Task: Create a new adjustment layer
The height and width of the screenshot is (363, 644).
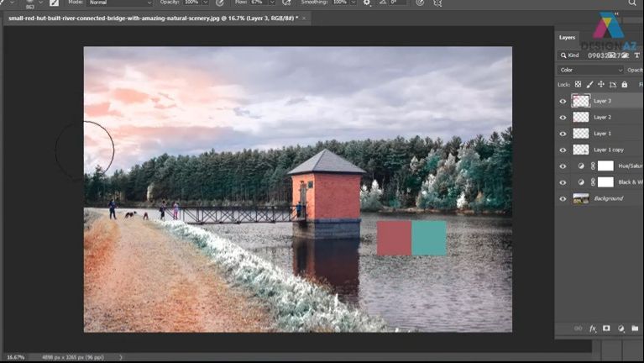Action: point(620,329)
